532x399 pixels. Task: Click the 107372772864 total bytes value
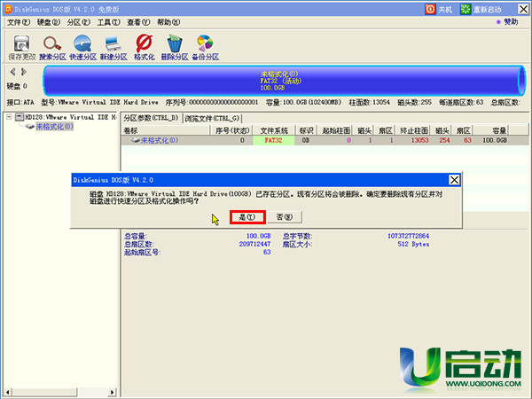[x=408, y=236]
